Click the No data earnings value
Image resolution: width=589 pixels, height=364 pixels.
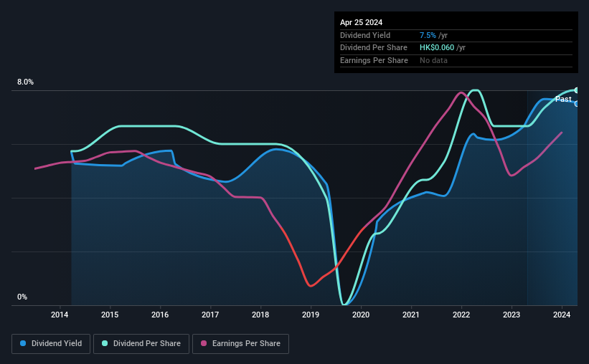433,60
